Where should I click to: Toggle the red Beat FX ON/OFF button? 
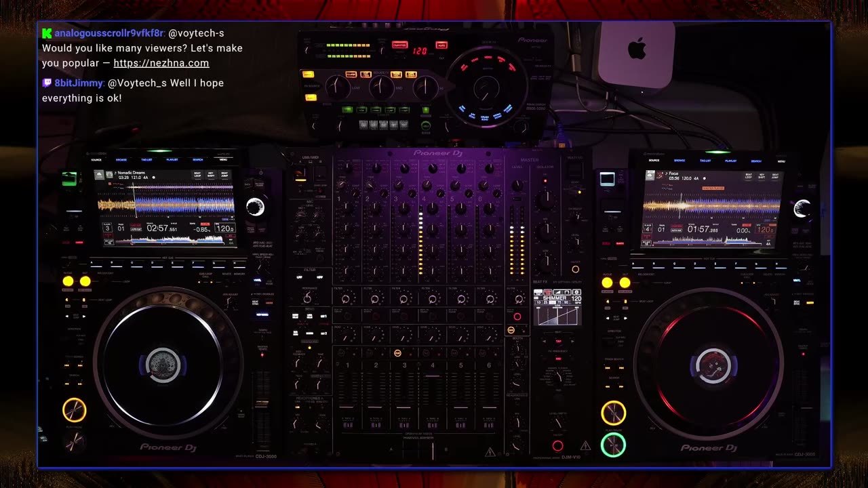point(557,446)
